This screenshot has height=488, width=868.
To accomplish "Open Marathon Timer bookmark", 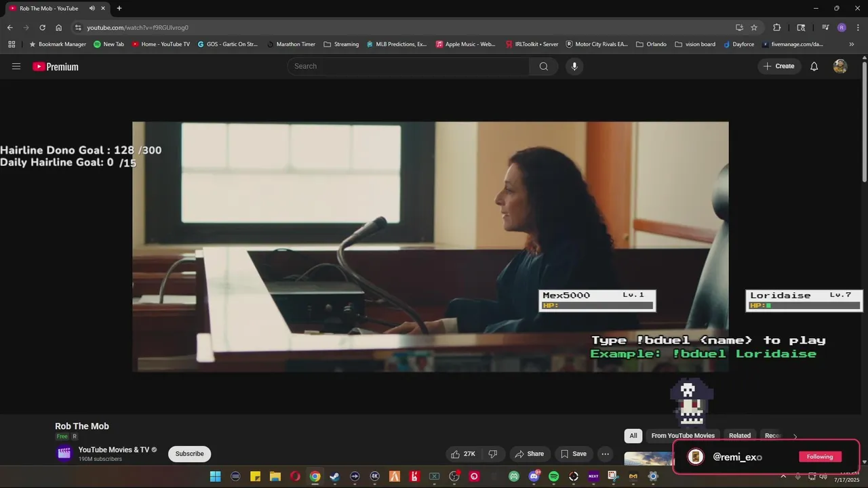I will (x=292, y=44).
